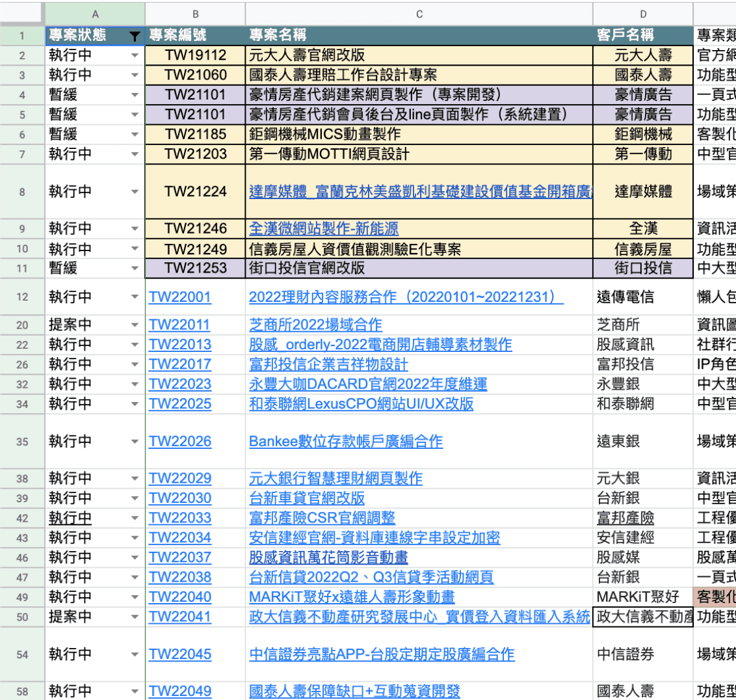Open the TW22049 project number link
The image size is (736, 700).
(x=180, y=692)
